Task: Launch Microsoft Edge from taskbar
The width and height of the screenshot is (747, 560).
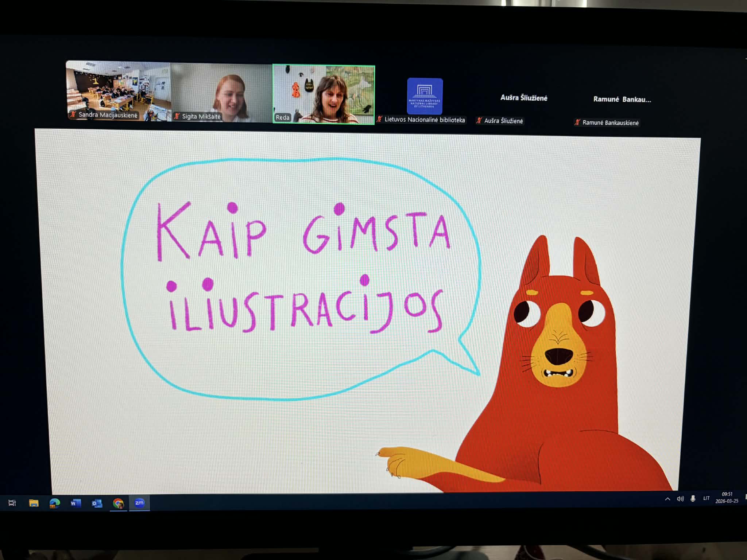Action: 55,503
